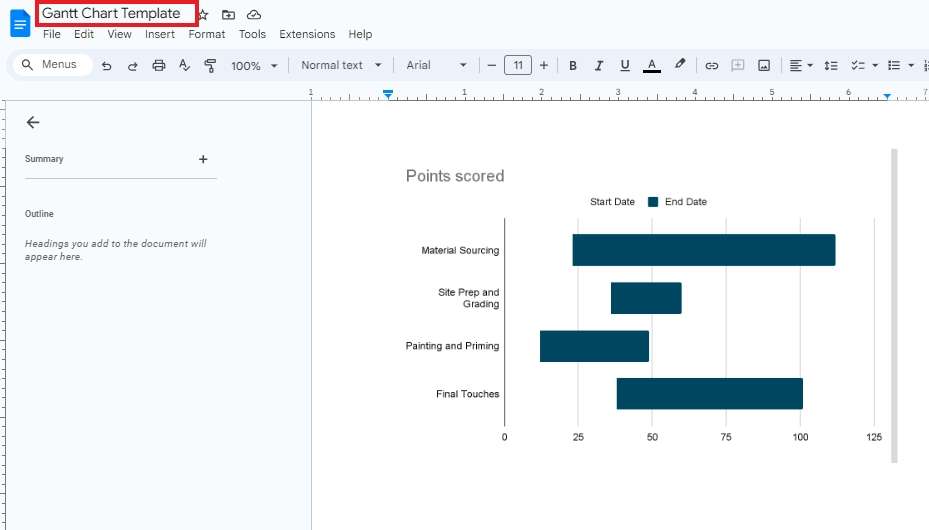
Task: Decrease font size with minus button
Action: click(491, 65)
